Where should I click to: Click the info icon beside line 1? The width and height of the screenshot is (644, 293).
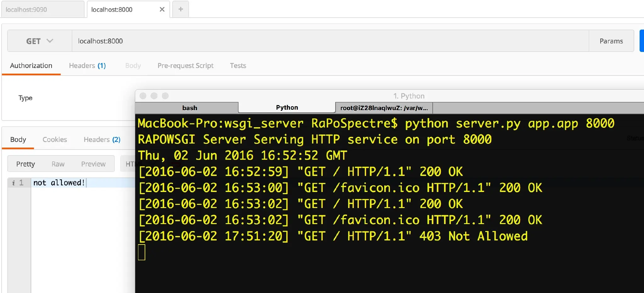coord(13,183)
